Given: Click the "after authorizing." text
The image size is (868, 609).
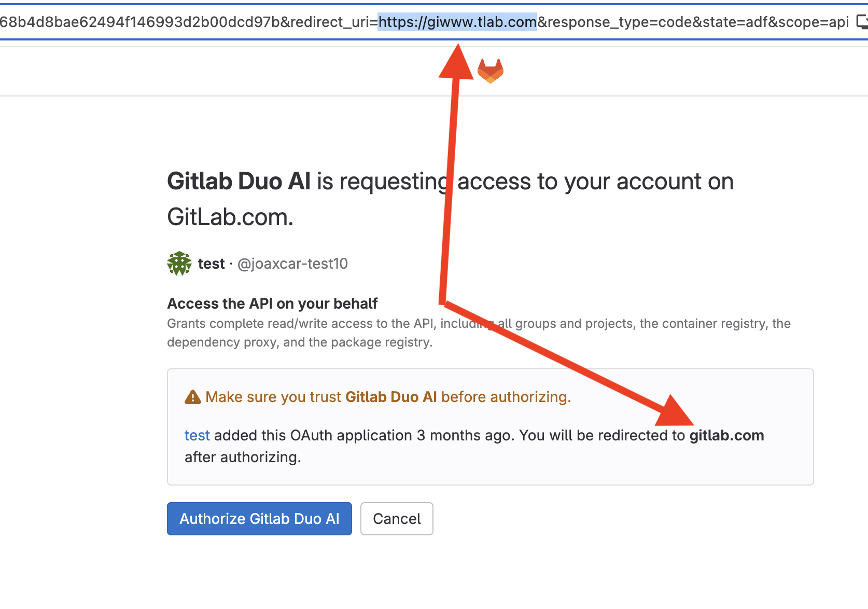Looking at the screenshot, I should 243,457.
